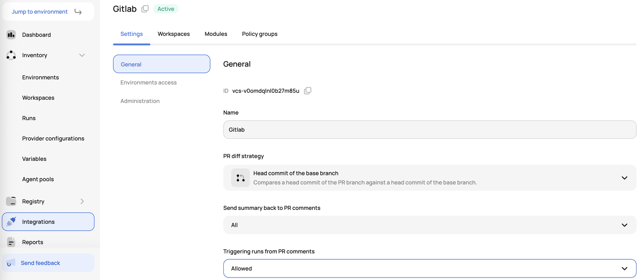Open Environments access settings section

point(148,82)
